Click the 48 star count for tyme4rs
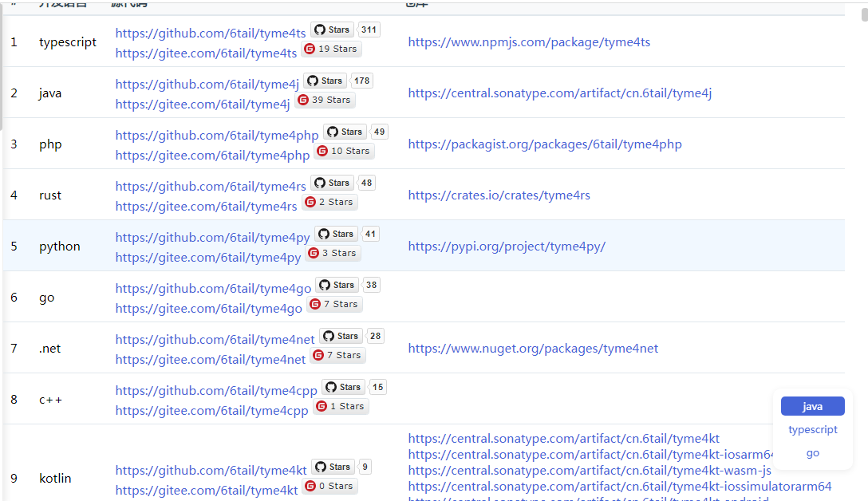868x501 pixels. [x=366, y=183]
